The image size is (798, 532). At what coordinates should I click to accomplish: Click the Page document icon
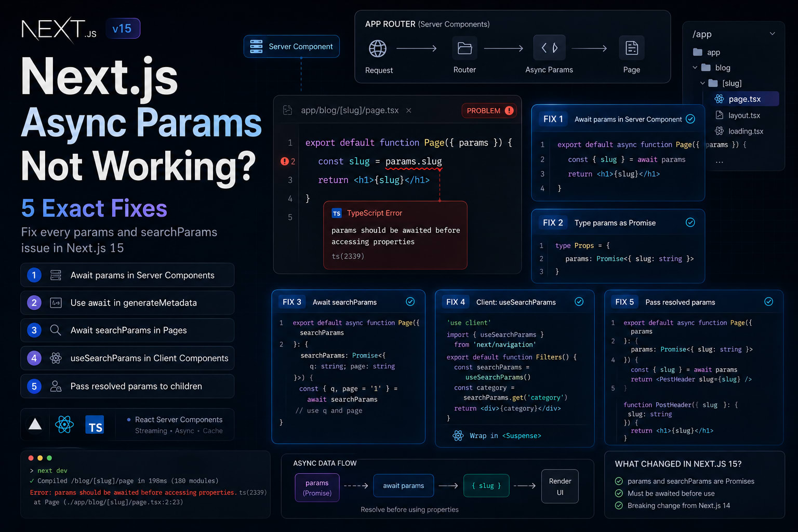[632, 48]
